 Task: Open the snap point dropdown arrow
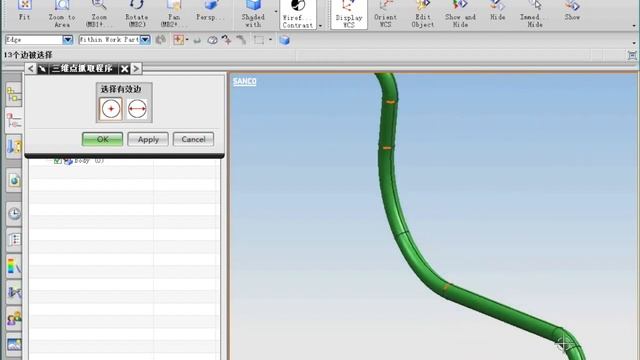[187, 40]
